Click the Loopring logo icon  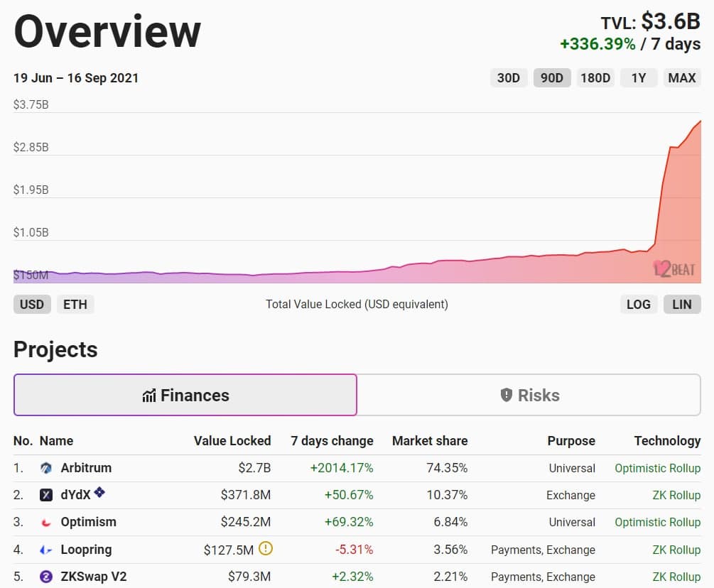click(x=46, y=550)
